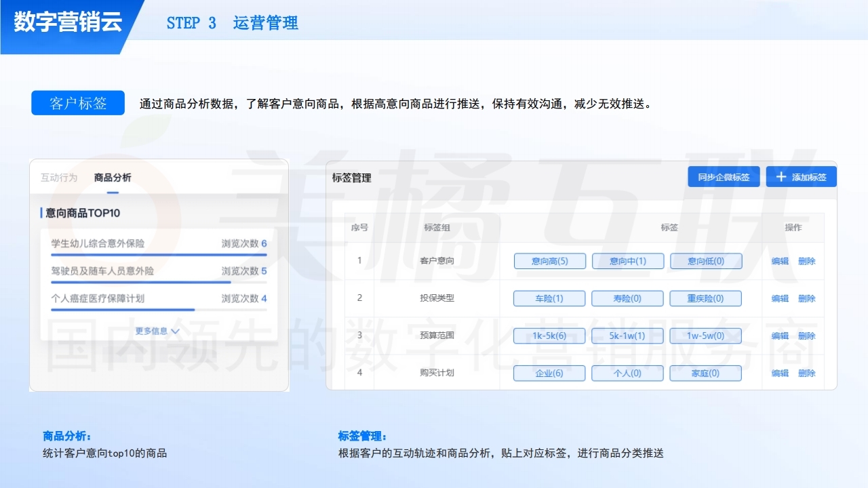Switch to the 互动行为 tab
Viewport: 868px width, 488px height.
tap(59, 178)
